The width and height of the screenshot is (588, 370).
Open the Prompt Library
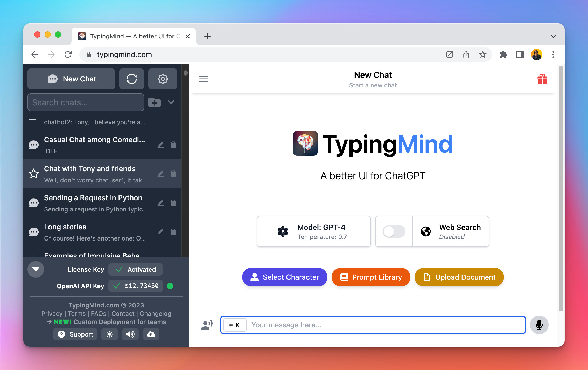[371, 277]
